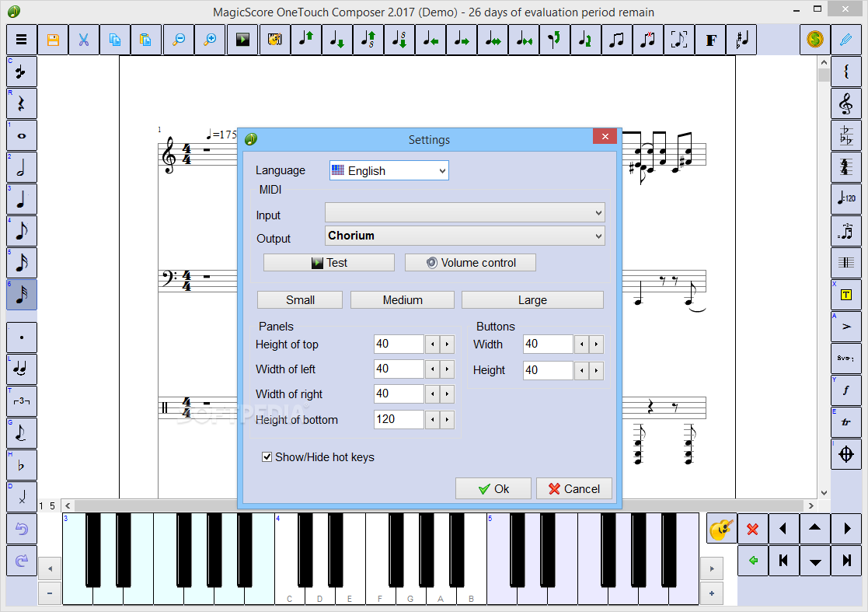This screenshot has height=612, width=868.
Task: Click the tempo 120 icon
Action: tap(846, 199)
